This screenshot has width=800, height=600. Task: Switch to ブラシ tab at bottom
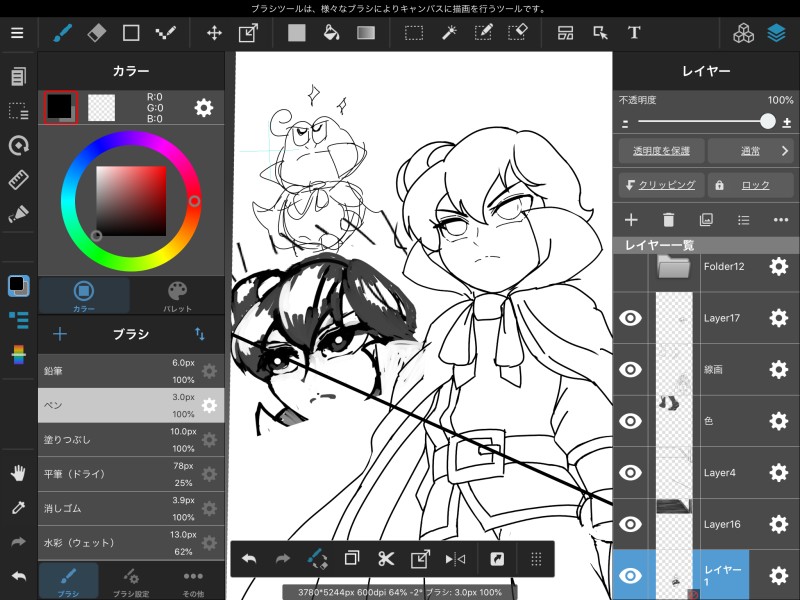[68, 581]
